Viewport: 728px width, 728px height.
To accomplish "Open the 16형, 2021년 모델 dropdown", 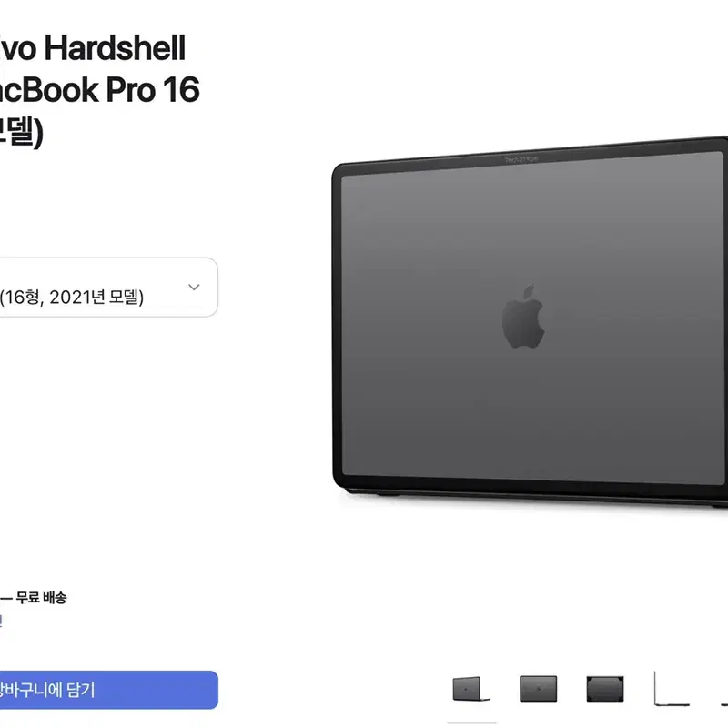I will 108,288.
